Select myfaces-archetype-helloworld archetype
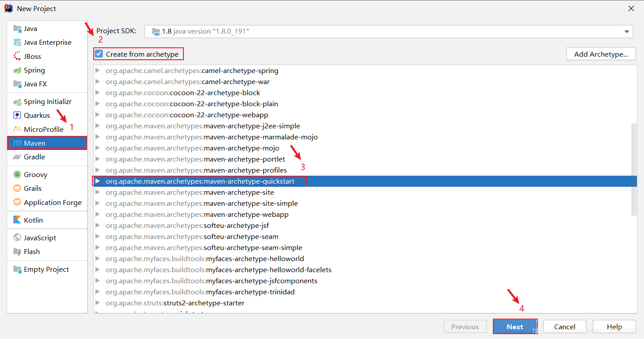This screenshot has width=644, height=339. click(x=365, y=259)
